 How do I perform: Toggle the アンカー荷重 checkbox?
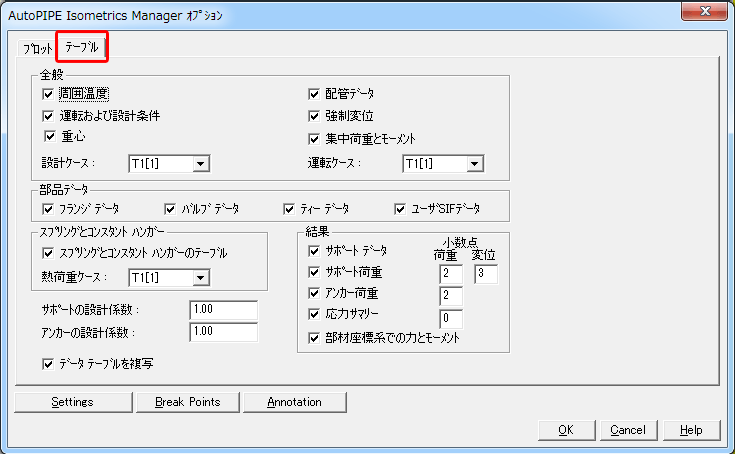[x=314, y=293]
